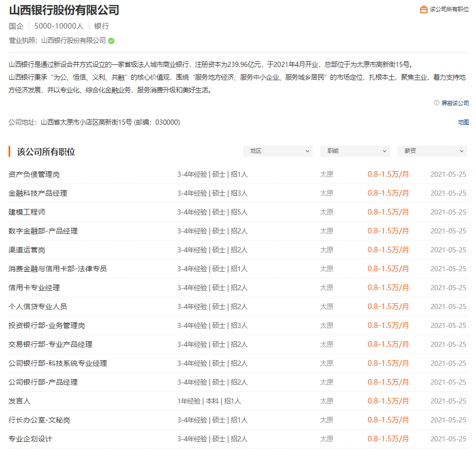This screenshot has width=476, height=449.
Task: Click the requirements text for 建模工程师
Action: tap(212, 212)
